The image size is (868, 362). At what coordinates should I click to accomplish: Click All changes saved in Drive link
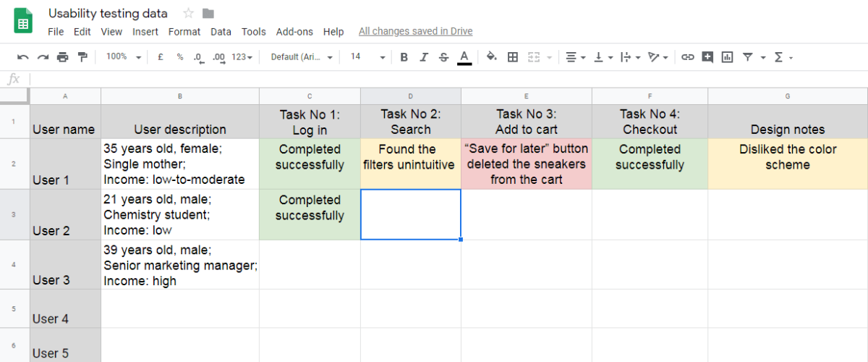pos(416,31)
